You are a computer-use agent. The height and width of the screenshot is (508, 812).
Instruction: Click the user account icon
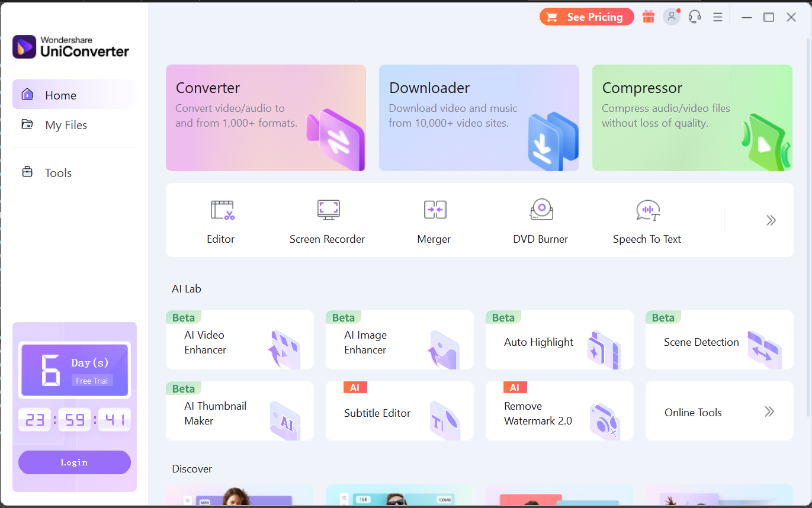[x=671, y=17]
